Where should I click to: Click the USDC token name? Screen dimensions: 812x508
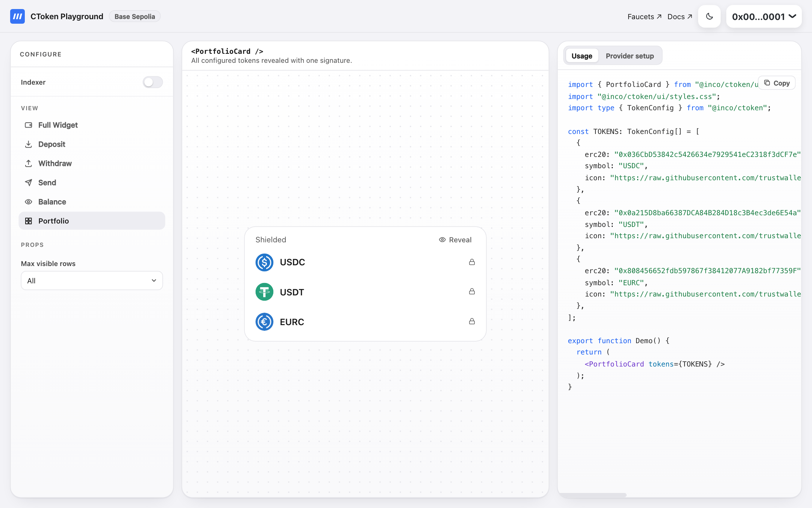point(292,262)
